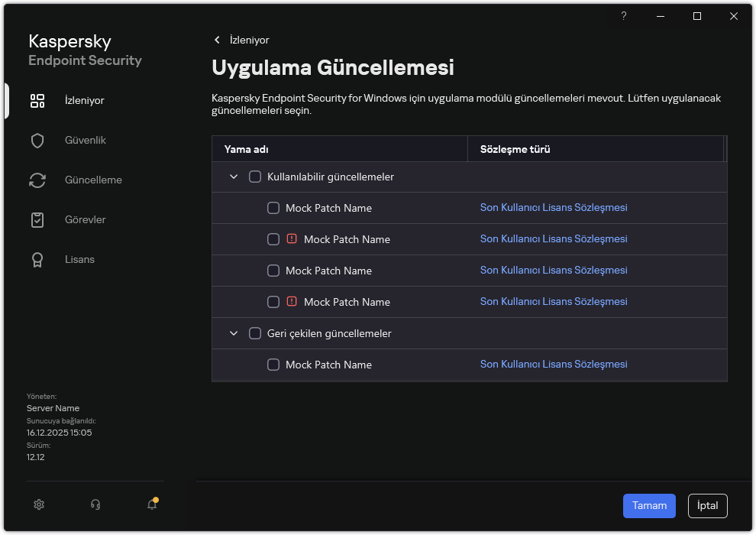Collapse the Kullanılabilir güncellemeler group
Screen dimensions: 756x535
(x=234, y=177)
